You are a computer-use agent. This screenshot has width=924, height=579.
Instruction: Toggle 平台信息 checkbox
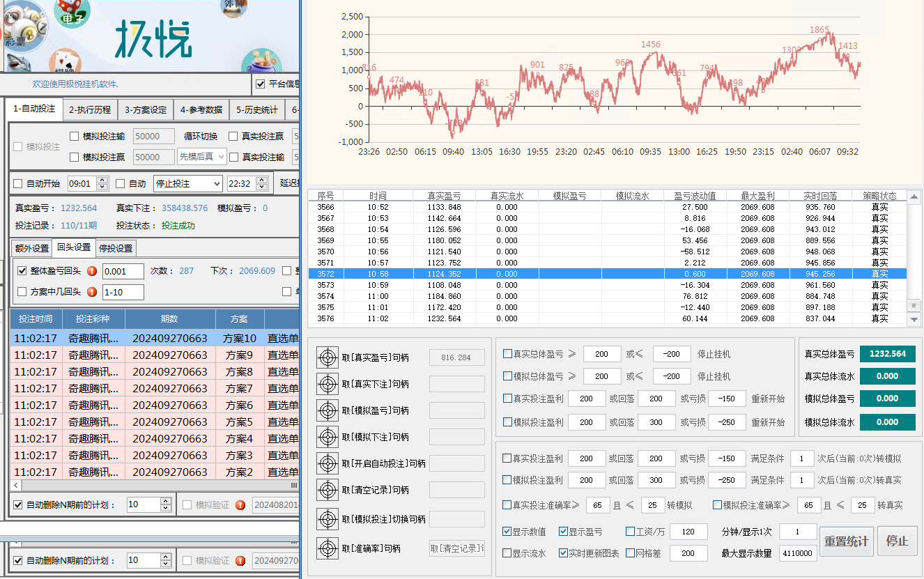261,84
